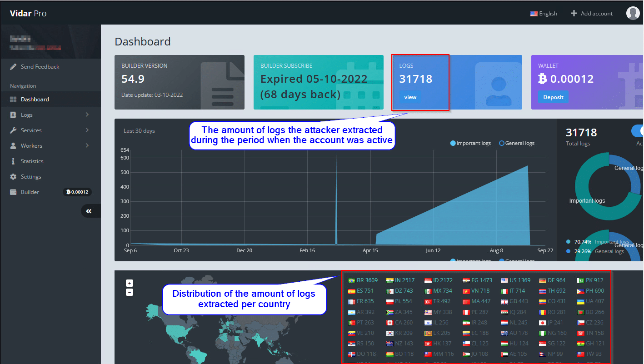Viewport: 644px width, 364px height.
Task: Click the 0.00012 balance badge beside Builder
Action: 77,192
